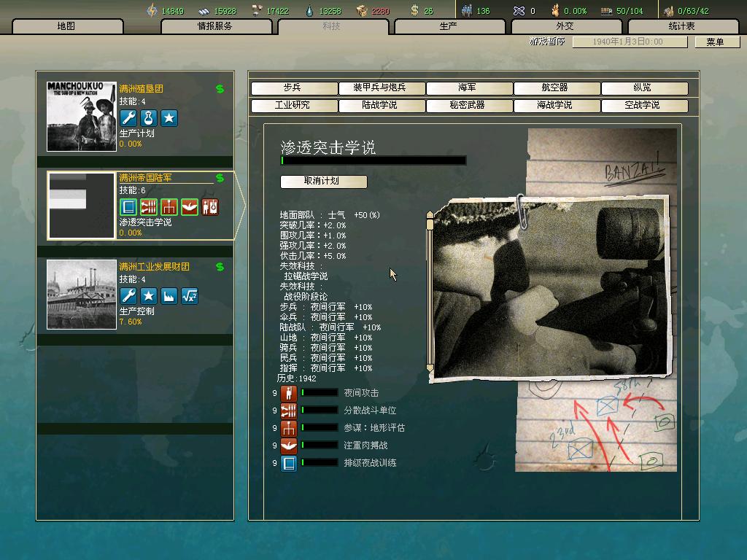Image resolution: width=747 pixels, height=560 pixels.
Task: Click the dissent flame icon showing 0.00%
Action: point(555,10)
